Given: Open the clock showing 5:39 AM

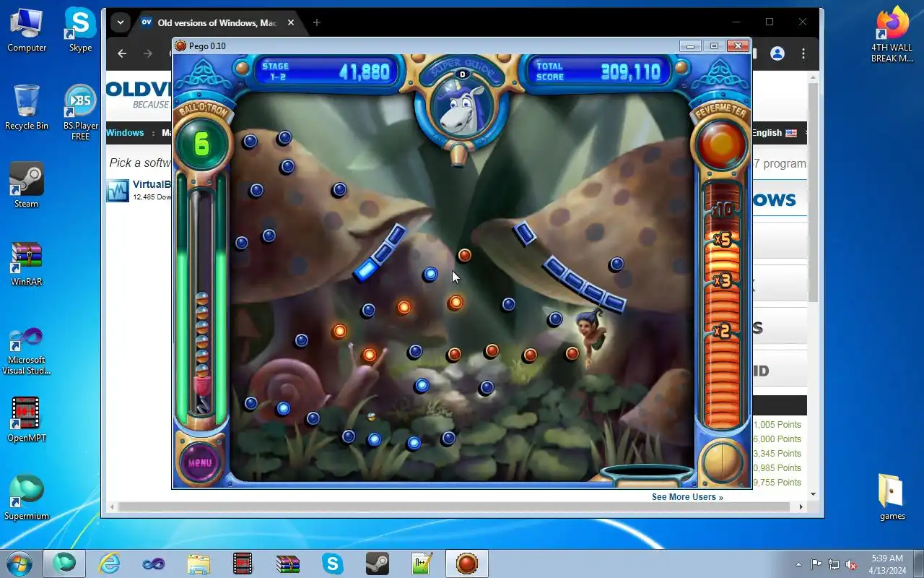Looking at the screenshot, I should coord(886,564).
